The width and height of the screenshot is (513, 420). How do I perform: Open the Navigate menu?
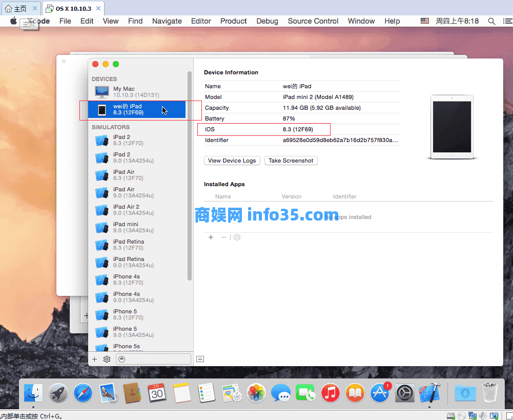(x=167, y=21)
